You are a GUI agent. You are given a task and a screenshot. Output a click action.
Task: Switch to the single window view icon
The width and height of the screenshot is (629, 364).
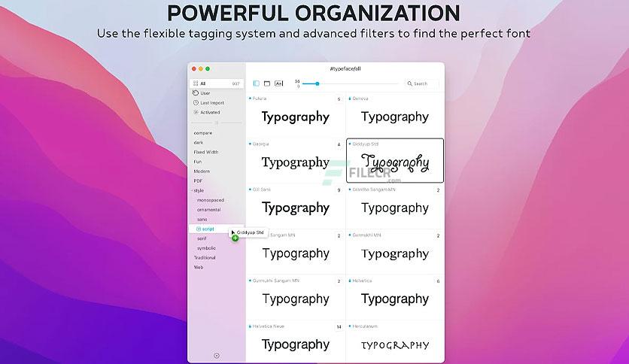267,83
